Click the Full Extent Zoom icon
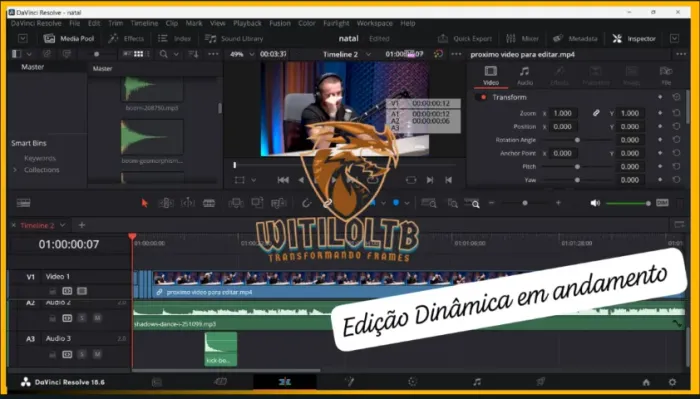Screen dimensions: 700x399 point(429,204)
